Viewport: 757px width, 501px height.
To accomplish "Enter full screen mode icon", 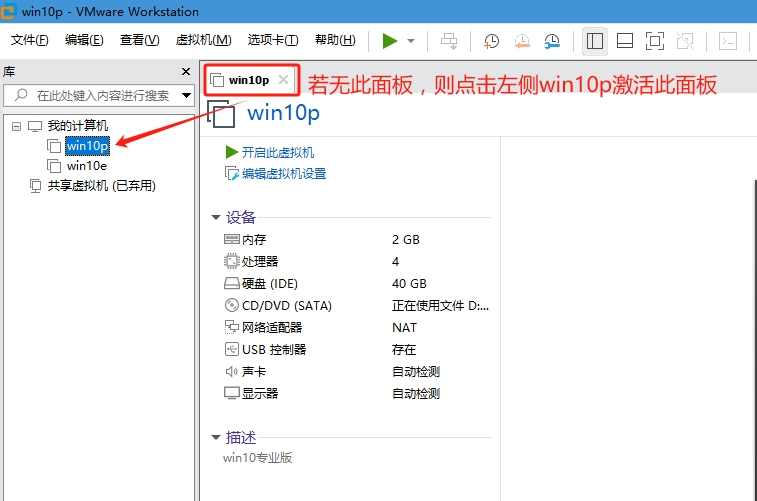I will click(655, 41).
